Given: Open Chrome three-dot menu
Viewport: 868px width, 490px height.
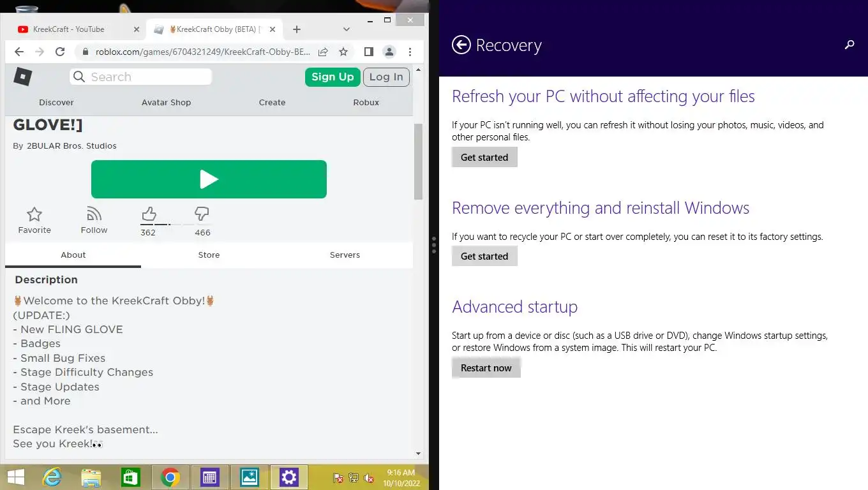Looking at the screenshot, I should coord(410,52).
